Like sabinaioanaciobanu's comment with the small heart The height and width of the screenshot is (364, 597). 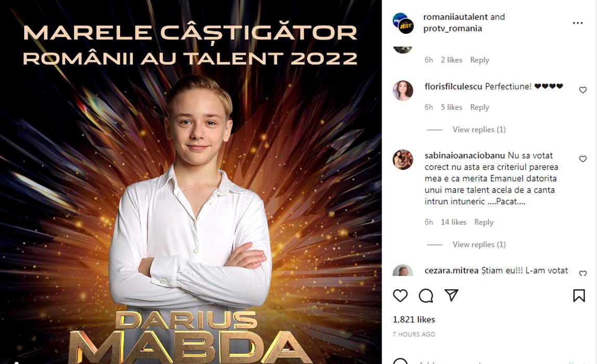(583, 159)
